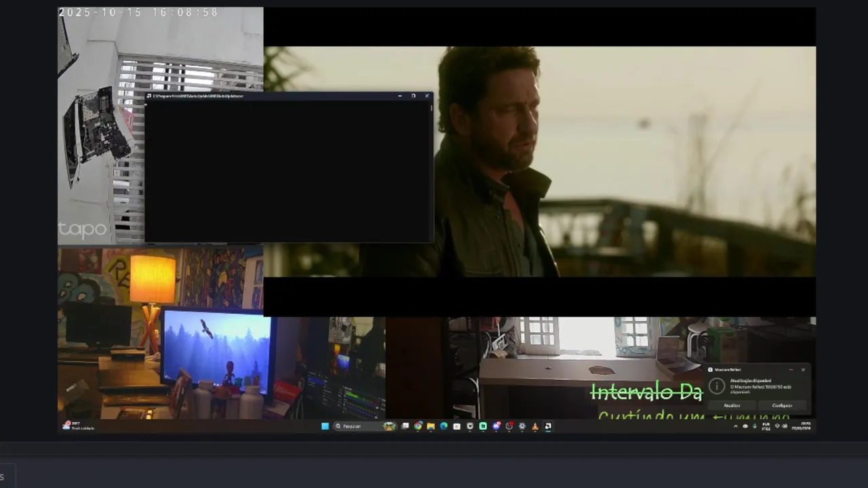This screenshot has width=868, height=488.
Task: Open the settings gear taskbar icon
Action: pos(521,426)
